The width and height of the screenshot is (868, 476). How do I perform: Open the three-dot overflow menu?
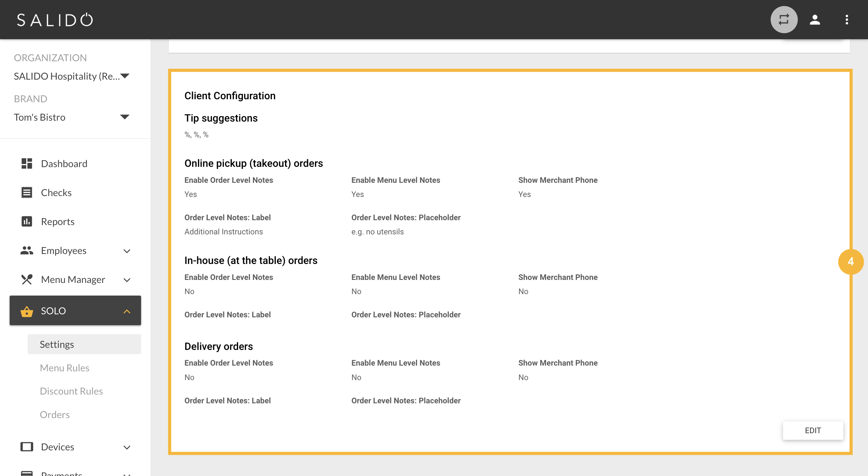(846, 20)
